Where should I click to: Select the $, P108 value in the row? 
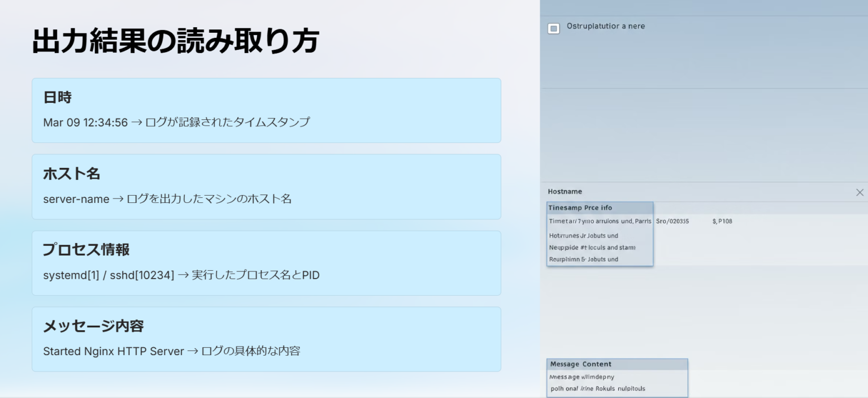click(x=721, y=221)
